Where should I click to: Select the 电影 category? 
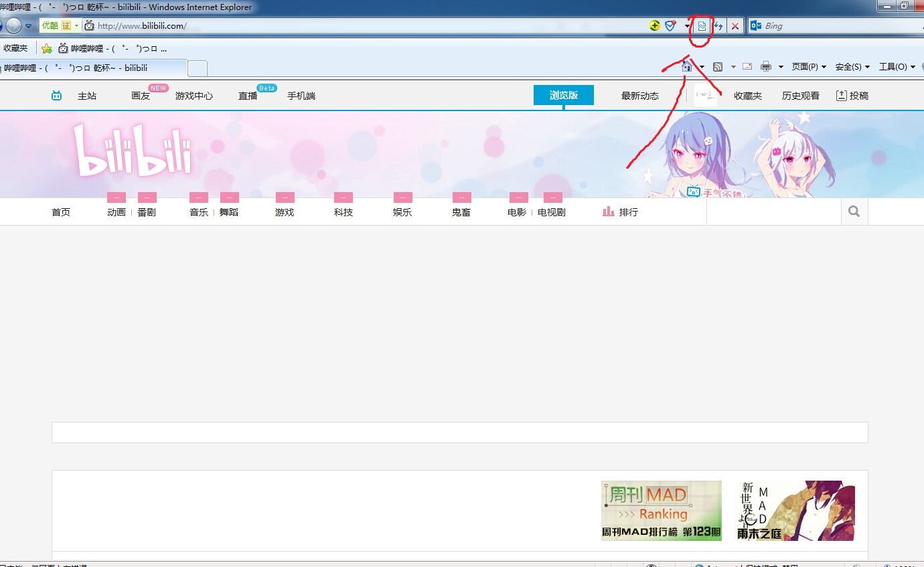pyautogui.click(x=517, y=212)
